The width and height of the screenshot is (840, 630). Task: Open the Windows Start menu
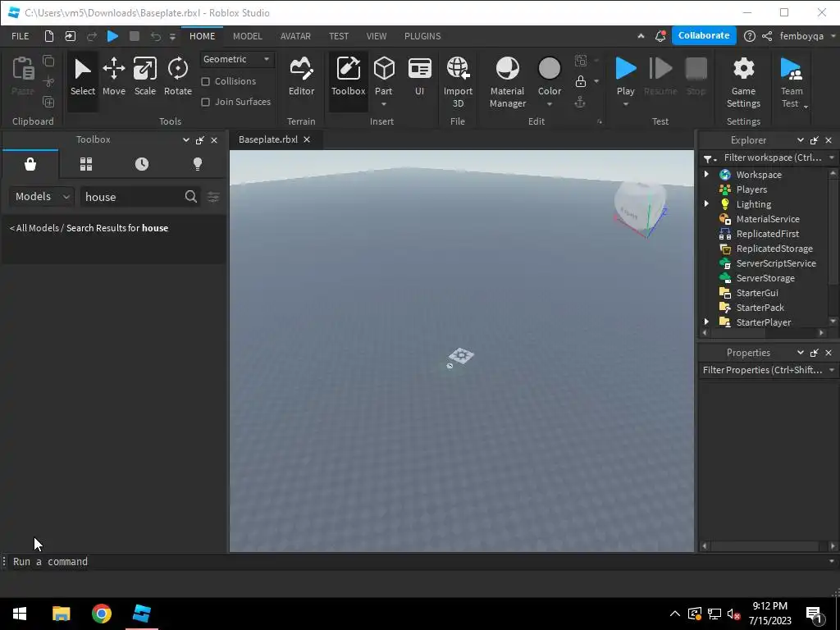coord(20,614)
